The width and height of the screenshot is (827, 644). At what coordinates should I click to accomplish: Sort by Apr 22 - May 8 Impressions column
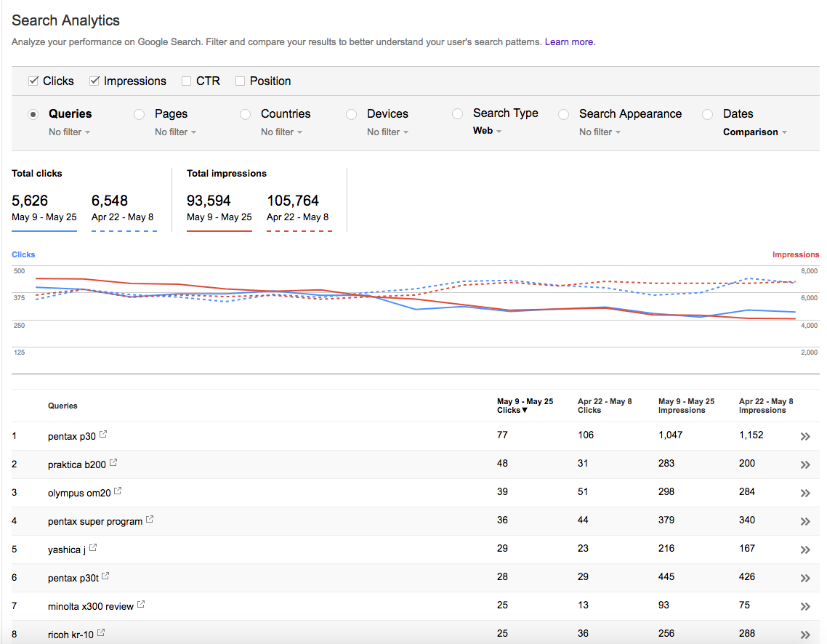[766, 406]
